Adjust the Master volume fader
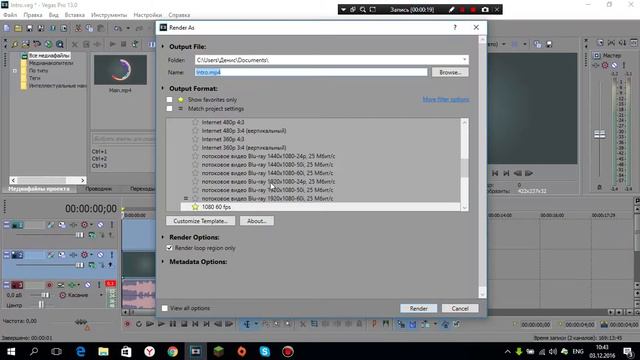 600,134
